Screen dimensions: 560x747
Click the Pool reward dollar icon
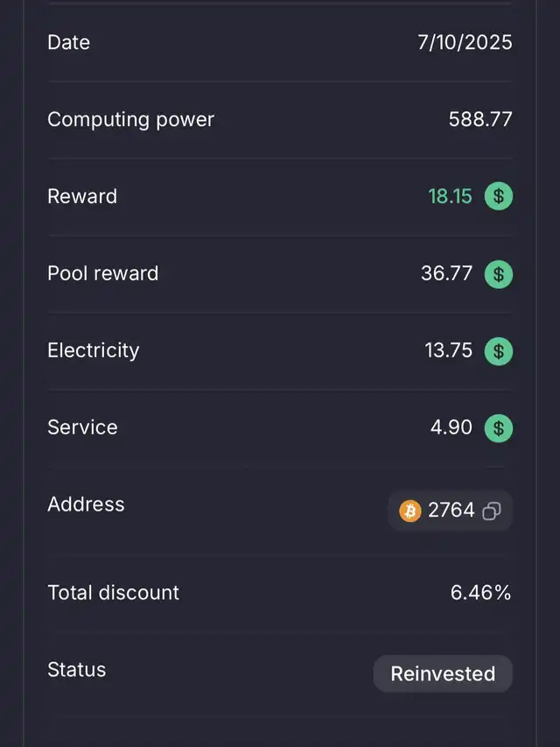pos(499,274)
